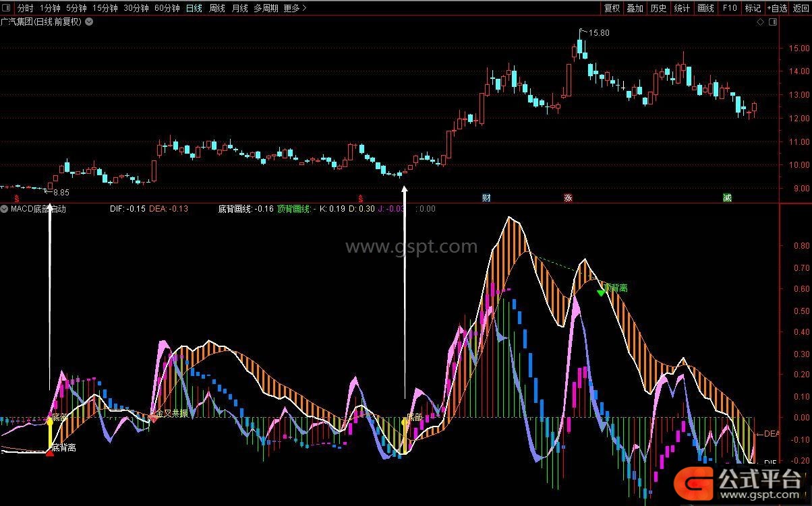This screenshot has width=812, height=506.
Task: Click the 8.85 low price label
Action: (x=61, y=193)
